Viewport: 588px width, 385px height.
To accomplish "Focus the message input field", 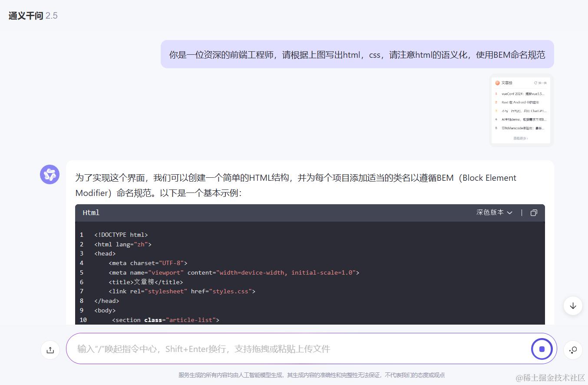I will tap(300, 348).
